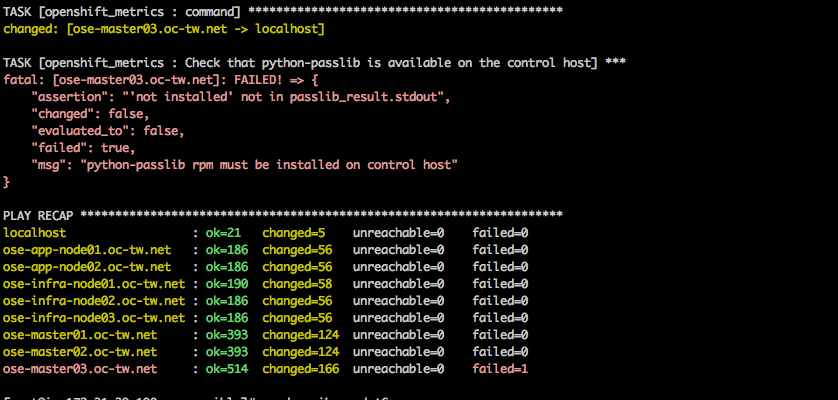Click the yellow changed: ose-master03 line

coord(164,29)
